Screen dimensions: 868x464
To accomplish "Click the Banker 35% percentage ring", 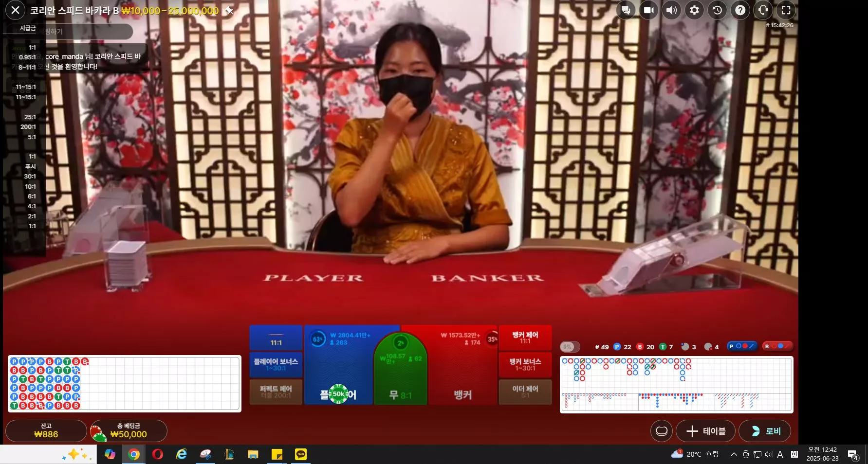I will pyautogui.click(x=492, y=339).
